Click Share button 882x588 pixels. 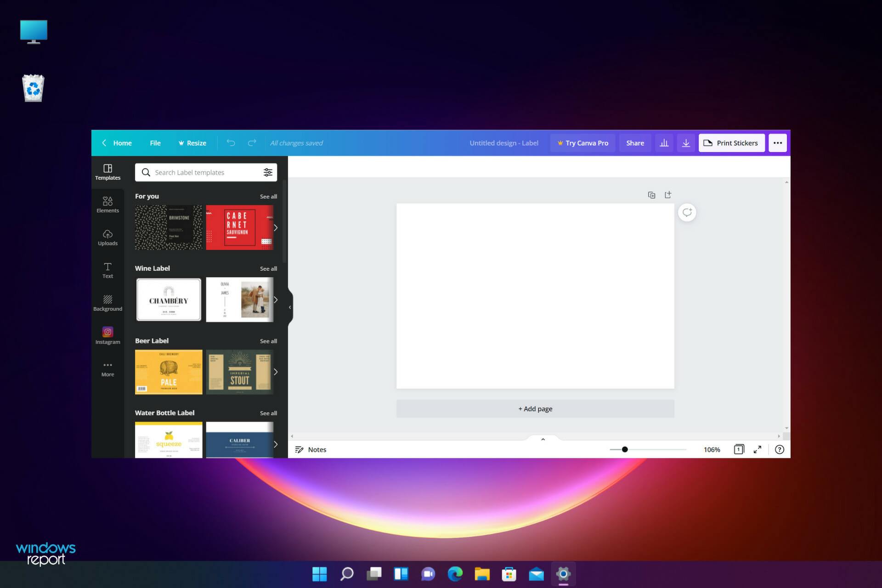click(634, 143)
